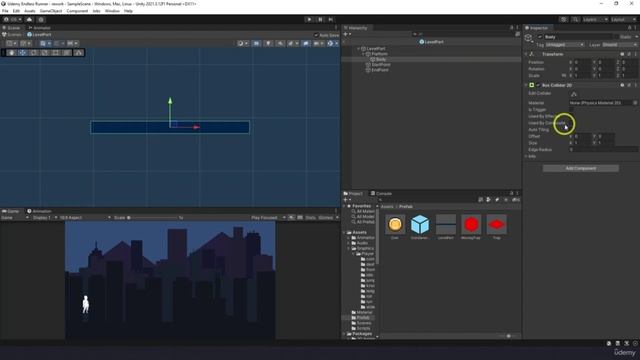The height and width of the screenshot is (360, 640).
Task: Open the Layout dropdown in top toolbar
Action: [x=623, y=19]
